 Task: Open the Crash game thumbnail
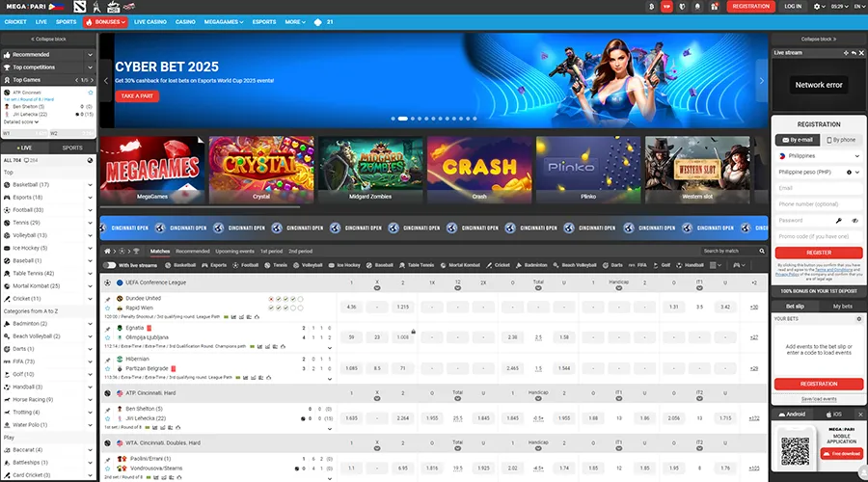click(x=479, y=170)
